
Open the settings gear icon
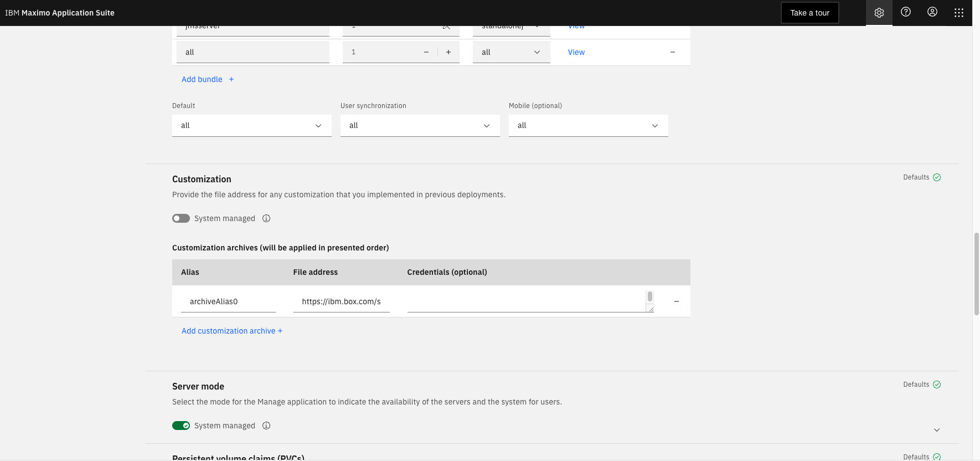click(879, 13)
